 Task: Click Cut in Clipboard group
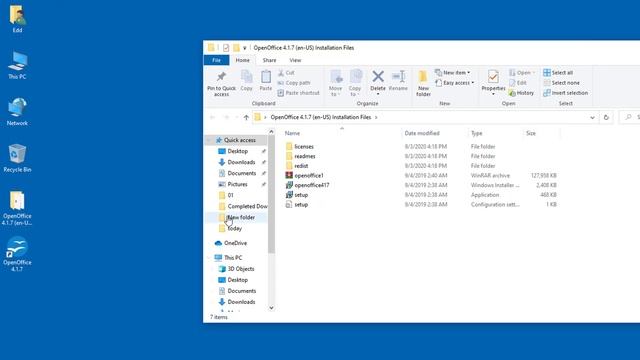pyautogui.click(x=286, y=73)
